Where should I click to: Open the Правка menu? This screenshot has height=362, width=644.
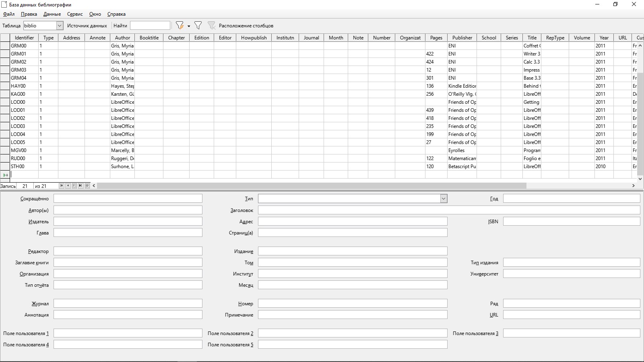(x=29, y=14)
